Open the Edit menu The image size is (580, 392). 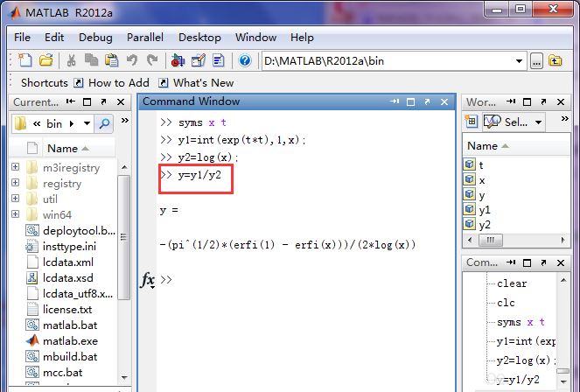pos(54,38)
